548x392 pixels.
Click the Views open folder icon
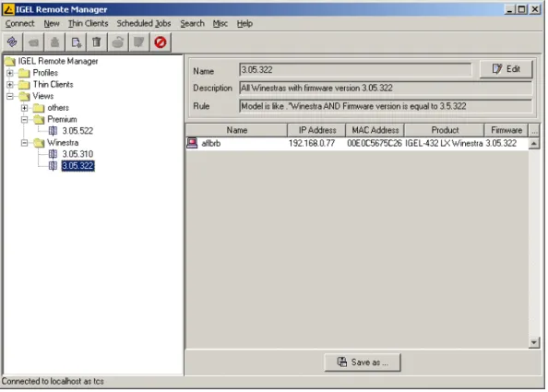click(x=25, y=96)
